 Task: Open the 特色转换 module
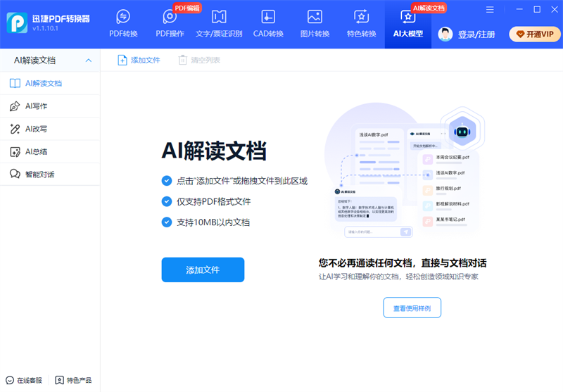[x=361, y=24]
